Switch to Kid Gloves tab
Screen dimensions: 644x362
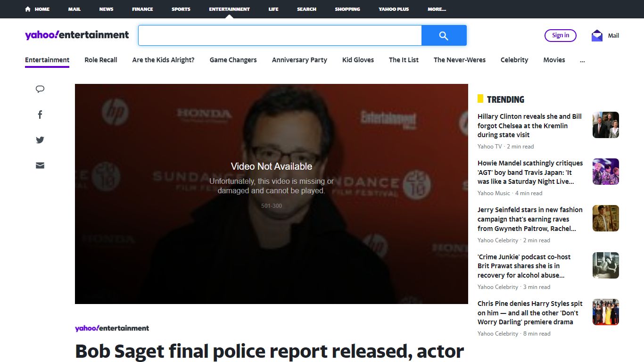[358, 60]
